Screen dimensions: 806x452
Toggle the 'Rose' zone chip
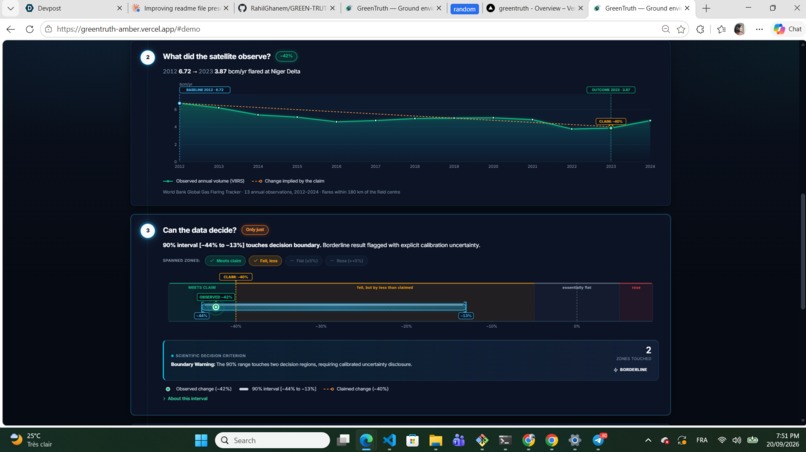pos(347,261)
